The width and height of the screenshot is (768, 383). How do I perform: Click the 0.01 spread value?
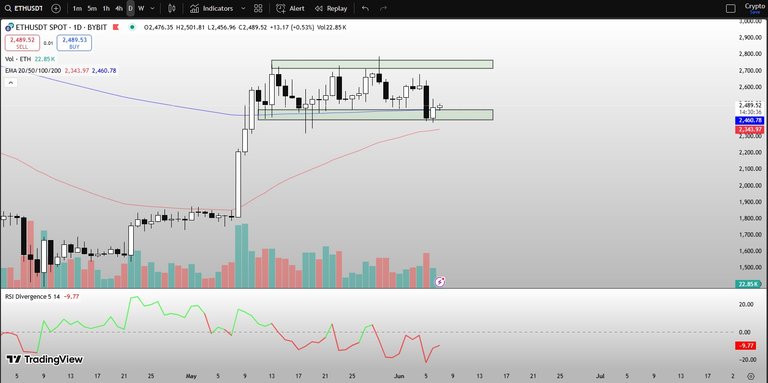[x=48, y=43]
